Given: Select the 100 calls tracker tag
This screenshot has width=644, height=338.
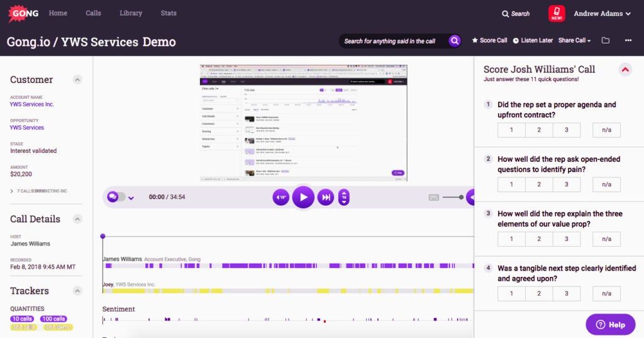Looking at the screenshot, I should (x=53, y=319).
